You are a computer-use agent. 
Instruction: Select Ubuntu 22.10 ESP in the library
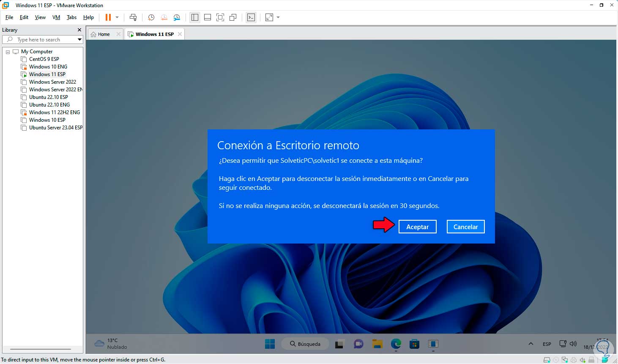click(x=49, y=97)
